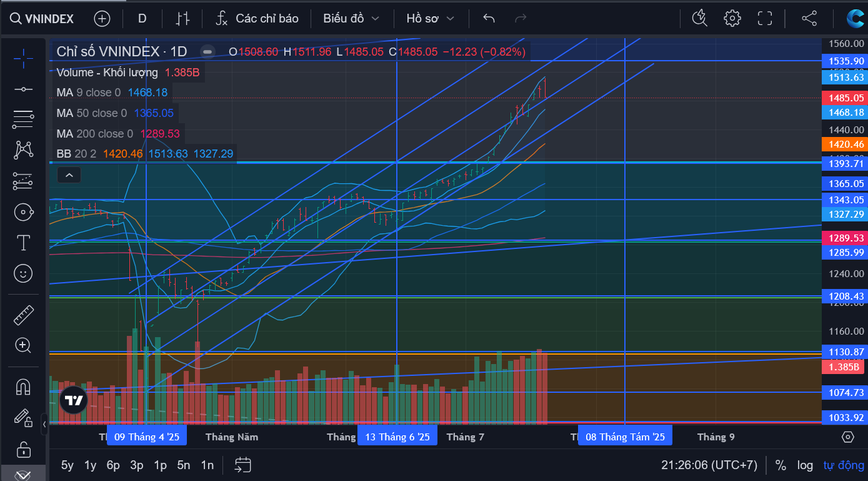This screenshot has width=868, height=481.
Task: Add a symbol to compare with plus icon
Action: coord(102,18)
